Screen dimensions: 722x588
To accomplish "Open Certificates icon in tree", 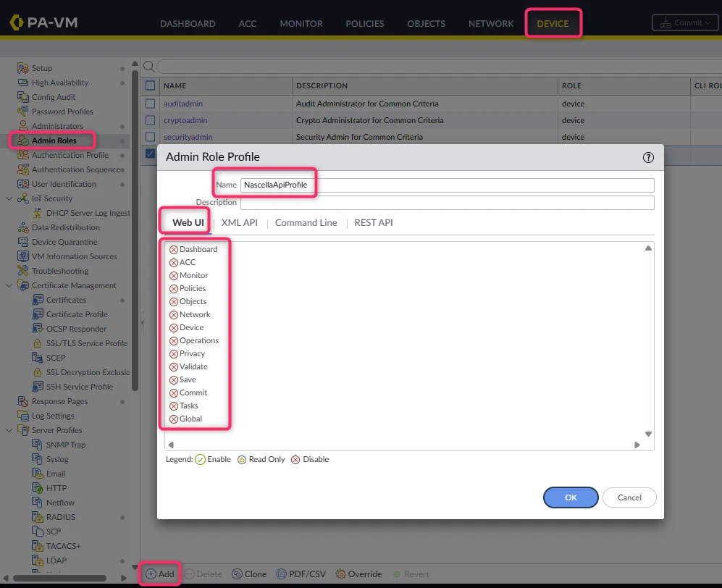I will 38,301.
